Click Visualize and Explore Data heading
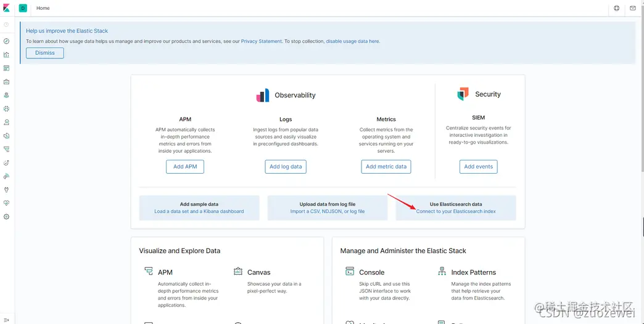Image resolution: width=644 pixels, height=324 pixels. (x=180, y=251)
